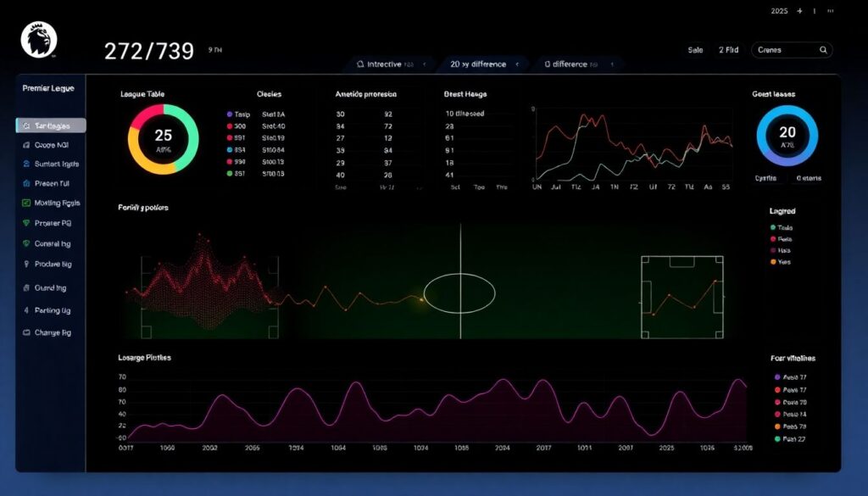Click the 2 Flid button
Image resolution: width=868 pixels, height=496 pixels.
tap(728, 51)
